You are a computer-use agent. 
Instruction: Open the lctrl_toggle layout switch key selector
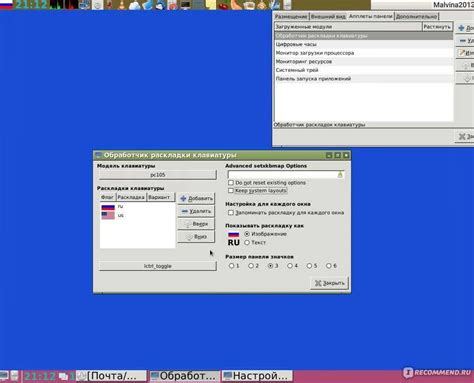[x=158, y=266]
